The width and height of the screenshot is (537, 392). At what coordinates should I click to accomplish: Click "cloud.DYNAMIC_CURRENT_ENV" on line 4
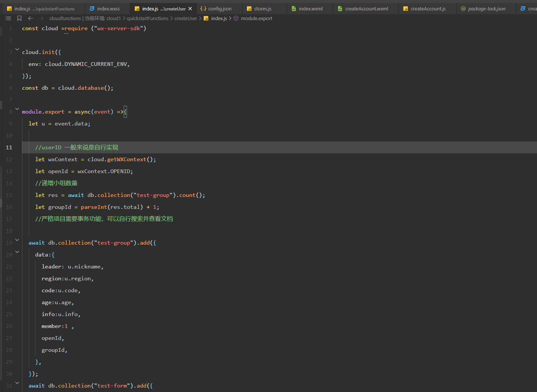coord(86,64)
